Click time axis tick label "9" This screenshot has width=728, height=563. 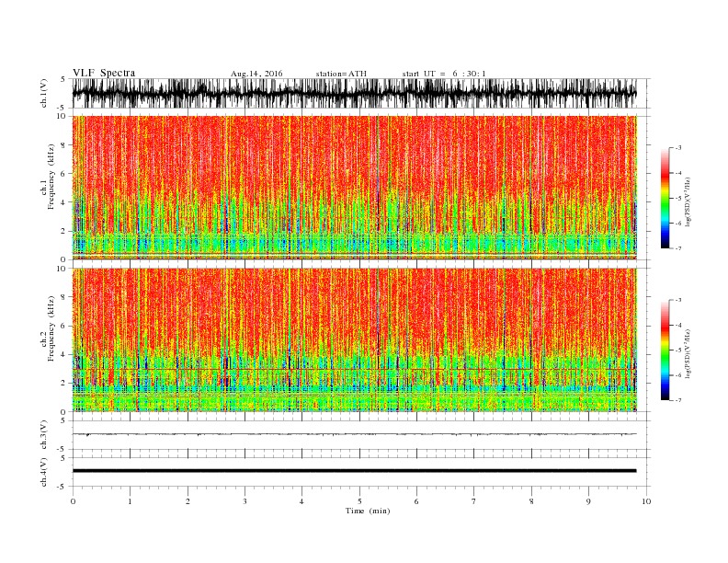(588, 501)
